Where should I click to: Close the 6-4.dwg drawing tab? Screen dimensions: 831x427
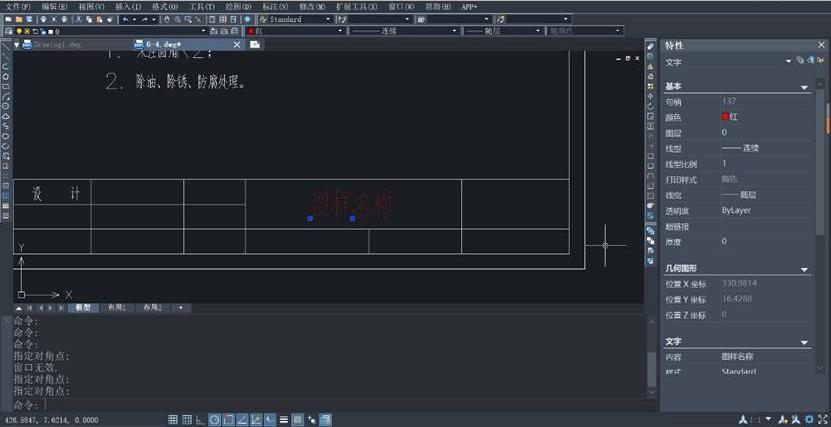click(237, 45)
